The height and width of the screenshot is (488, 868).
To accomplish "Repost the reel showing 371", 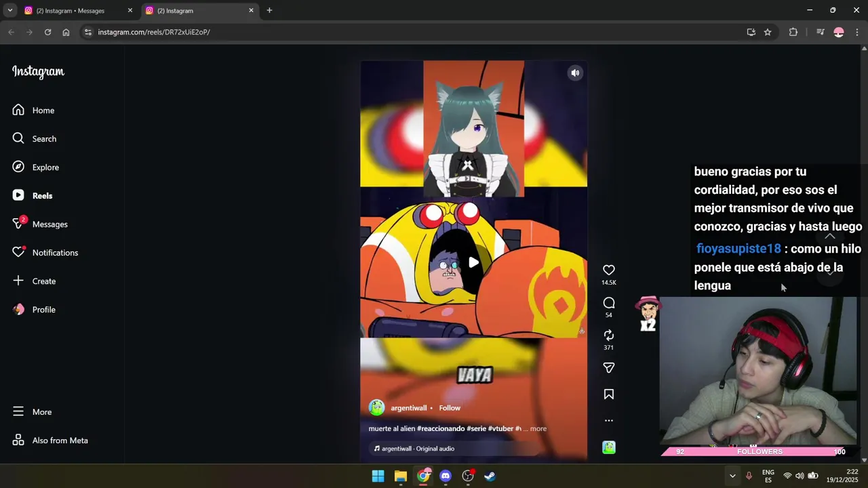I will click(609, 335).
